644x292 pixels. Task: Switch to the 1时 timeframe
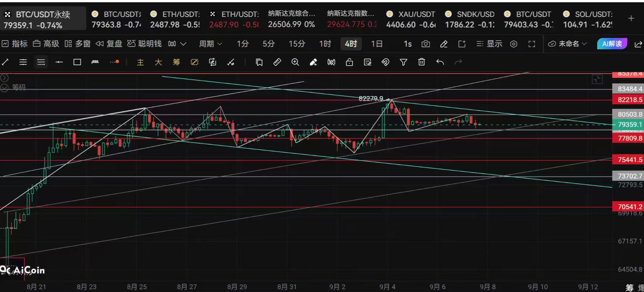[x=325, y=44]
